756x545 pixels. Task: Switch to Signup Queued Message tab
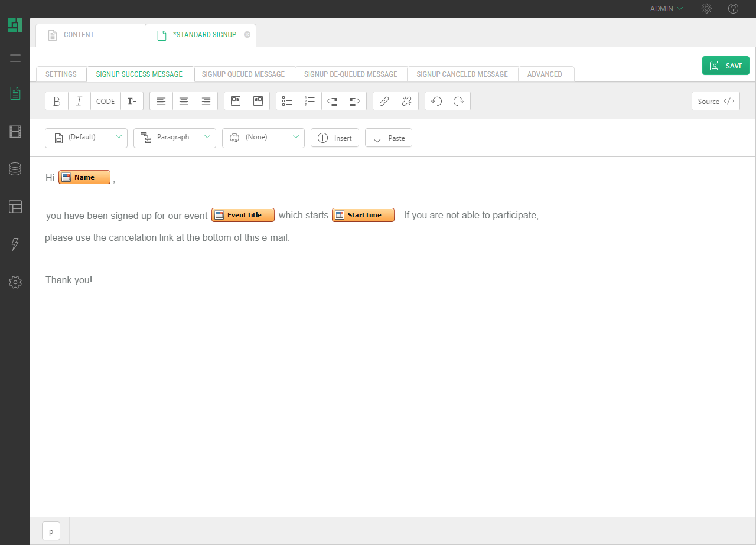(243, 74)
